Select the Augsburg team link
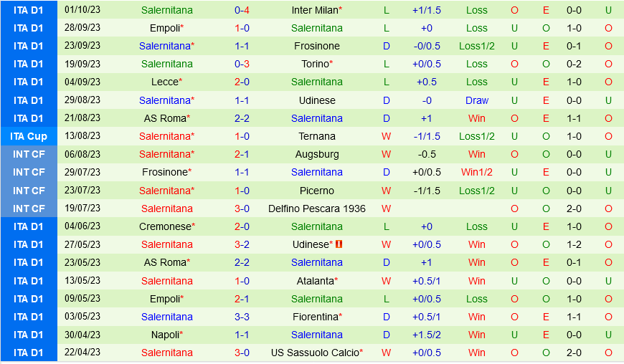The image size is (624, 364). coord(317,154)
